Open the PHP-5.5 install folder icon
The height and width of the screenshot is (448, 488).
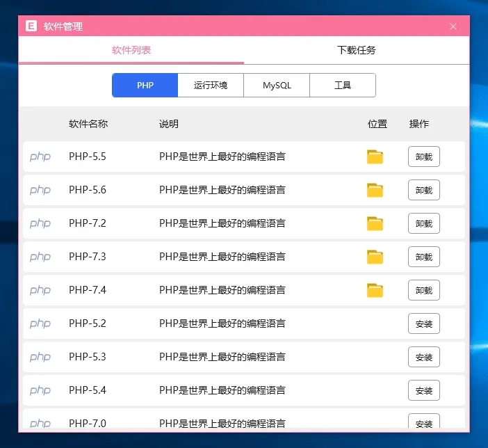(375, 157)
